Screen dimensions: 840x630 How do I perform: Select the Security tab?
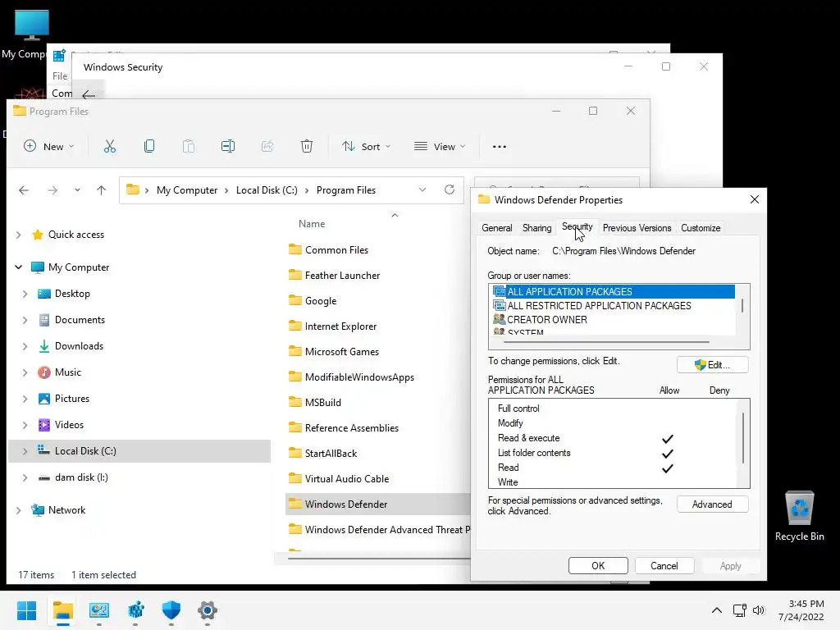pos(577,226)
